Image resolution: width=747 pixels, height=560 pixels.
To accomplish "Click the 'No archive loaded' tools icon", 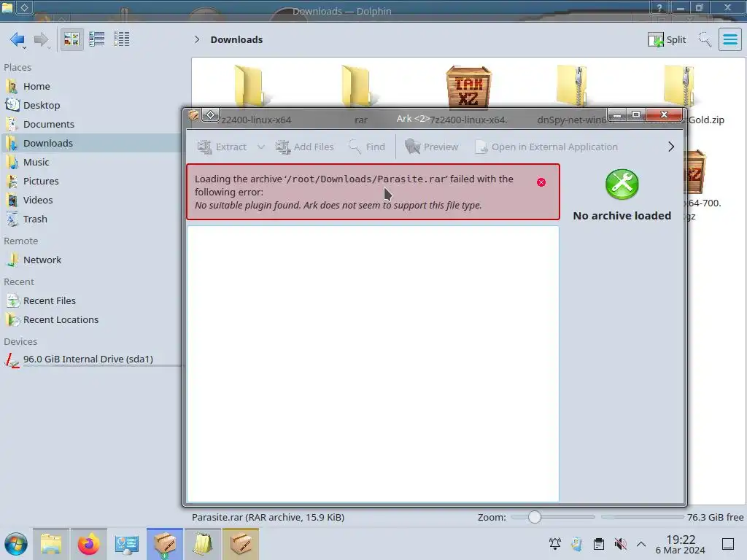I will pos(622,184).
